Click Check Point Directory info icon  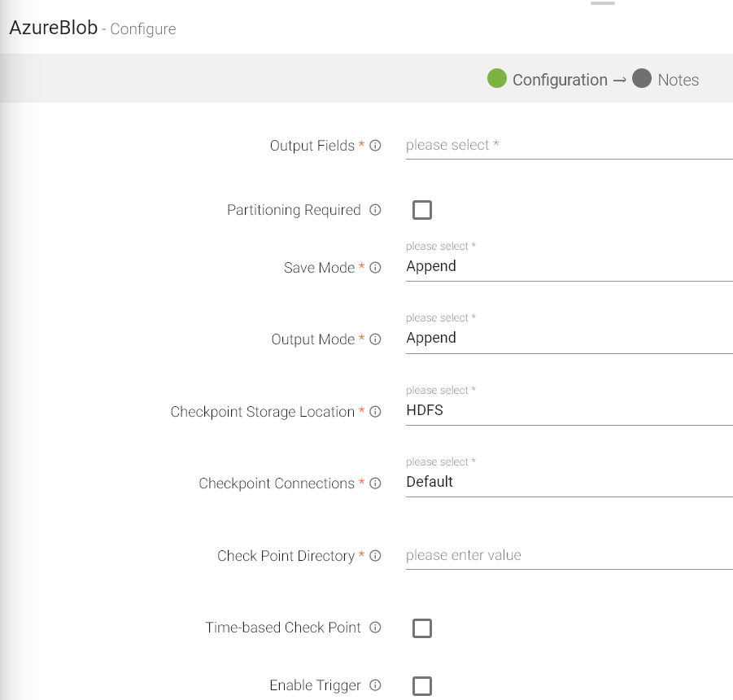click(375, 556)
